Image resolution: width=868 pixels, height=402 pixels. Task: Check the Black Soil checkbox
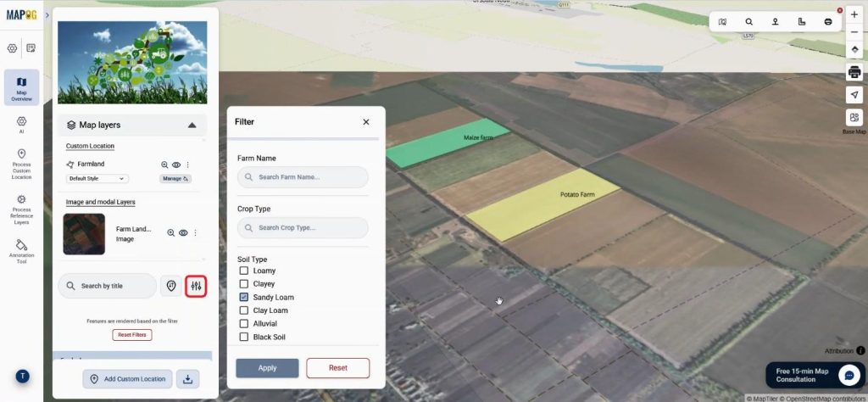[x=243, y=338]
